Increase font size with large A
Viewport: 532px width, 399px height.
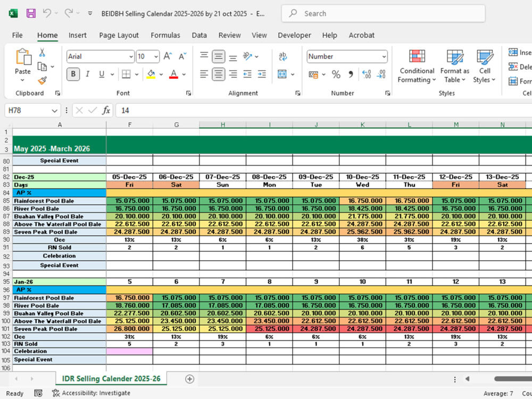168,56
